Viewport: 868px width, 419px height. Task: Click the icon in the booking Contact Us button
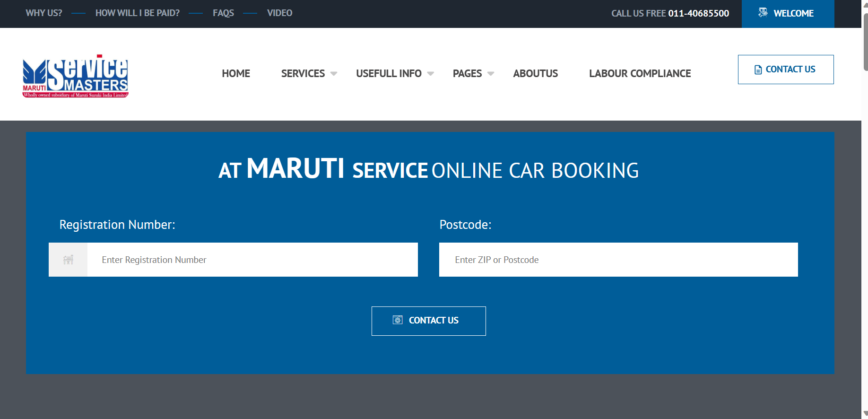(x=398, y=320)
